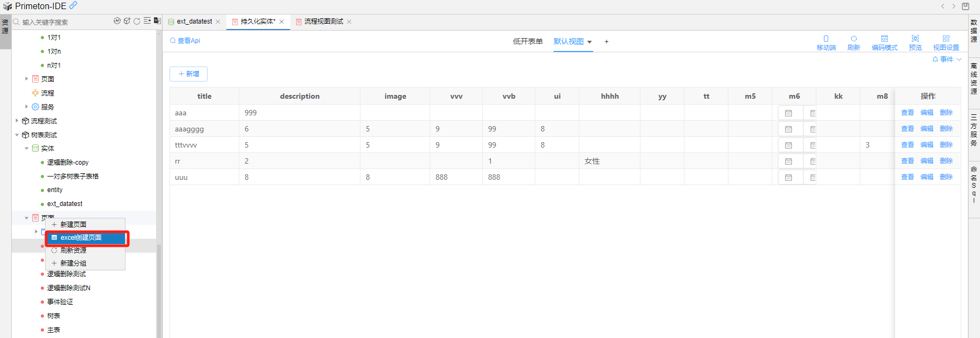980x338 pixels.
Task: Expand the 流程测试 tree node
Action: [17, 121]
